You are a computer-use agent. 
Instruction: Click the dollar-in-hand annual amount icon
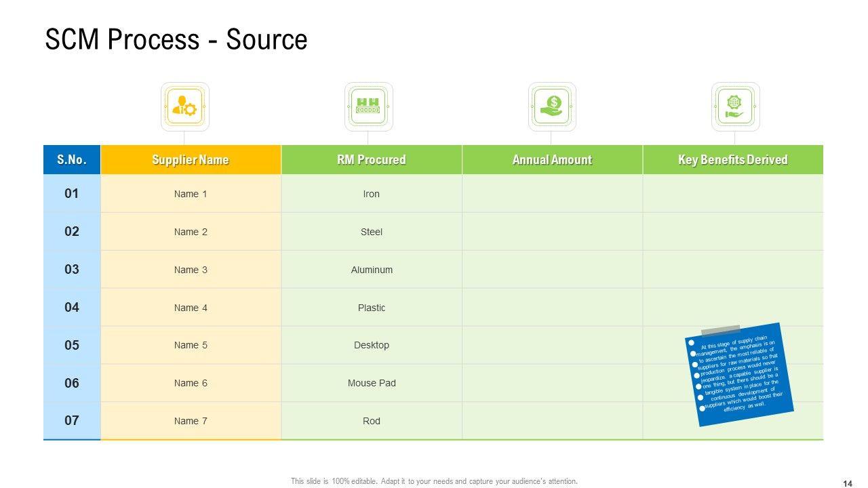pyautogui.click(x=552, y=106)
